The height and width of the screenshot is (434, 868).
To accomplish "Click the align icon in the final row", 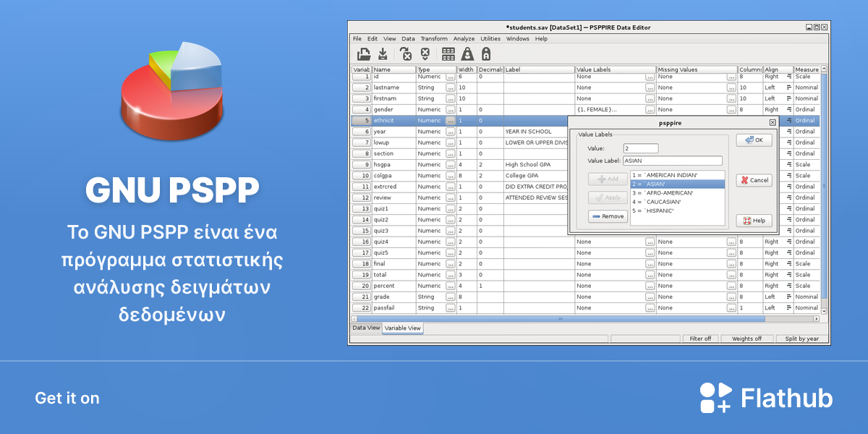I will click(x=789, y=264).
